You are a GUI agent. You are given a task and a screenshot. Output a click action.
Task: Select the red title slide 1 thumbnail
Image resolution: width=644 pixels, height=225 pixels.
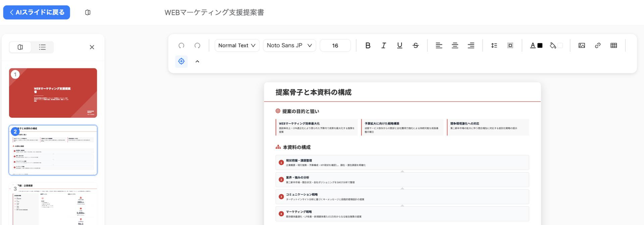tap(53, 93)
